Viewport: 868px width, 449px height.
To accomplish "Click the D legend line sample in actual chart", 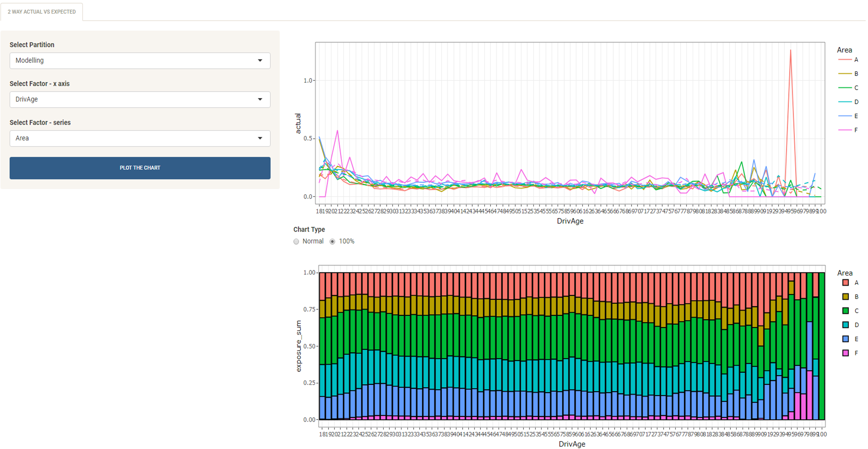I will [844, 101].
